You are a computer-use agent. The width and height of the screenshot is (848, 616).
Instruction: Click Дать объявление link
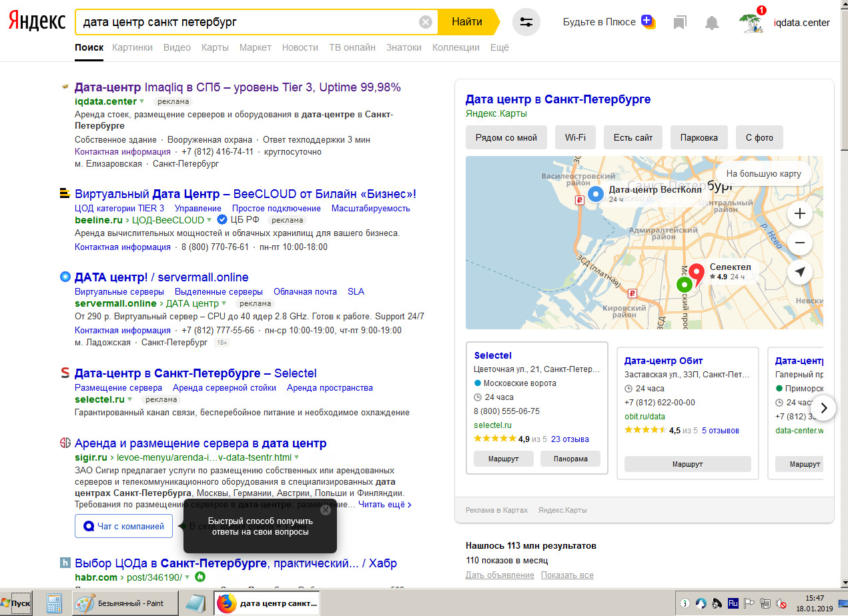[x=500, y=575]
